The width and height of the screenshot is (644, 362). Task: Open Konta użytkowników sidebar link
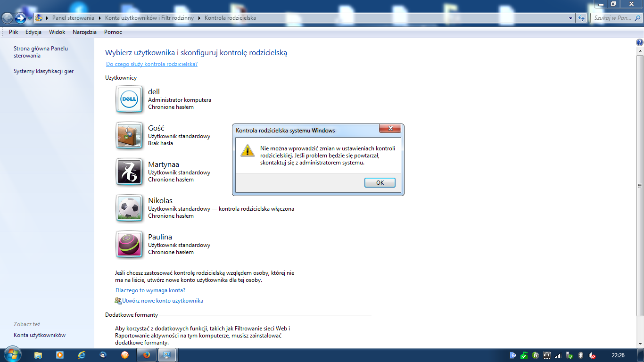40,335
